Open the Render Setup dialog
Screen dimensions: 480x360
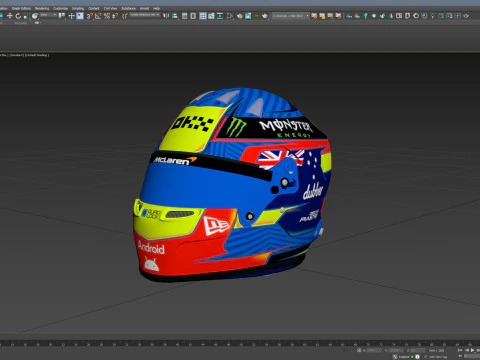tap(240, 16)
